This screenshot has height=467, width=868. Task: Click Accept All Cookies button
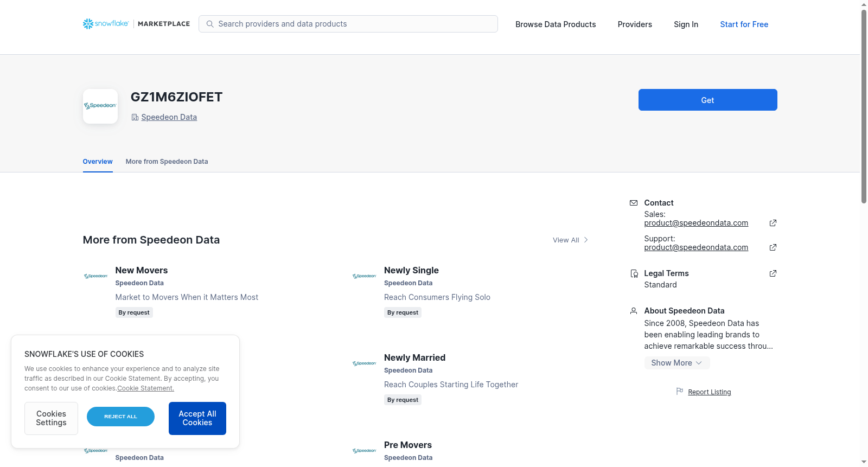coord(197,418)
